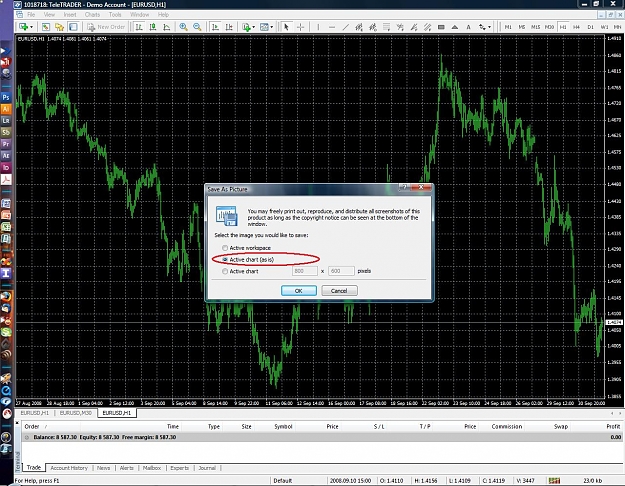This screenshot has width=625, height=486.
Task: Toggle the Navigator folder-star icon
Action: [59, 27]
